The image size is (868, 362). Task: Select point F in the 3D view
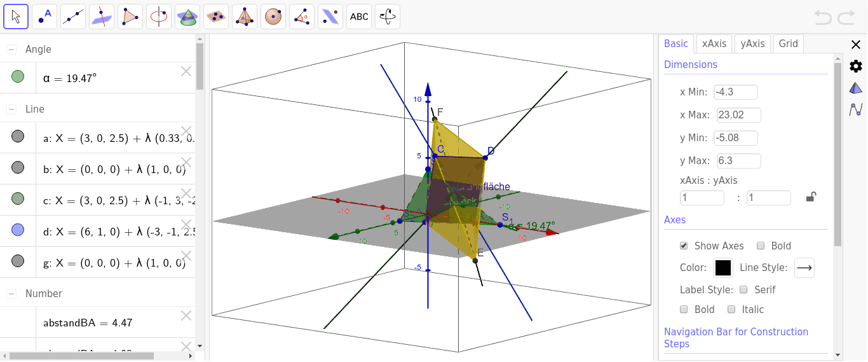(x=435, y=119)
